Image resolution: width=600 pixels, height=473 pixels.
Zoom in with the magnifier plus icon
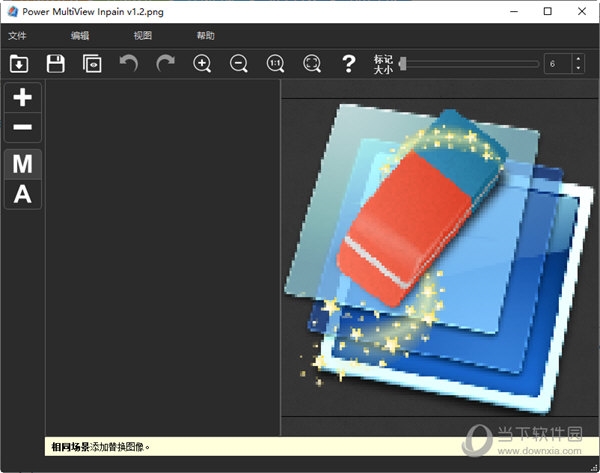pos(202,64)
